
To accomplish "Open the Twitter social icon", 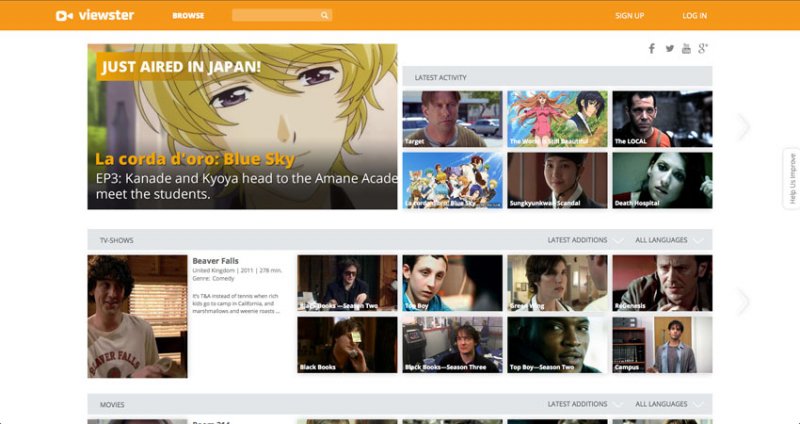I will [669, 48].
